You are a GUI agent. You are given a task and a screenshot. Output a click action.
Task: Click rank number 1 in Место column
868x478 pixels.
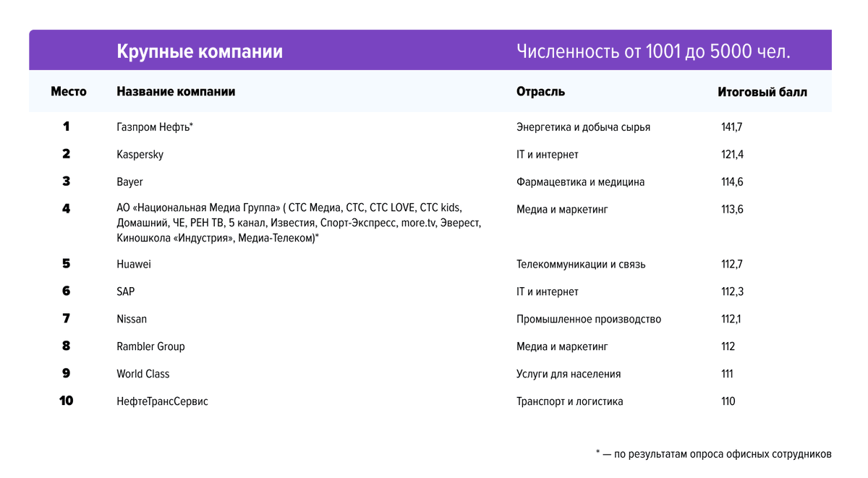point(67,127)
